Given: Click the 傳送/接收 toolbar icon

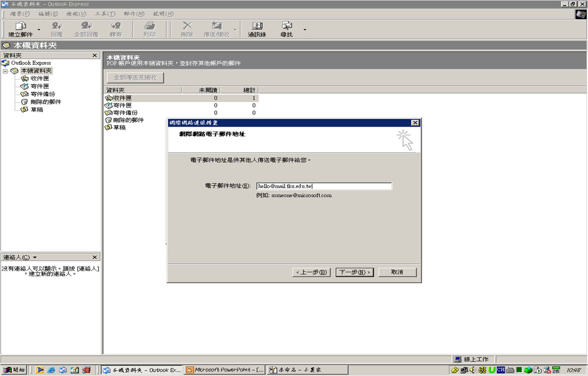Looking at the screenshot, I should (x=217, y=29).
